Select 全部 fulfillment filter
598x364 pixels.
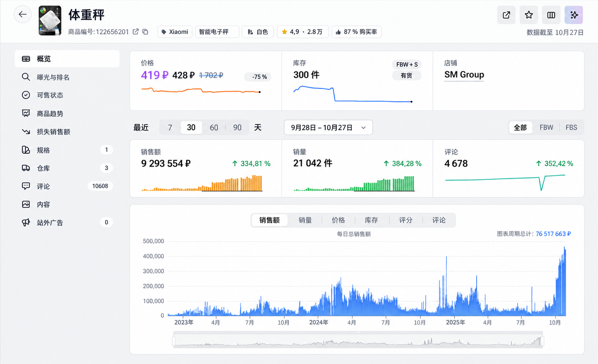pos(520,128)
